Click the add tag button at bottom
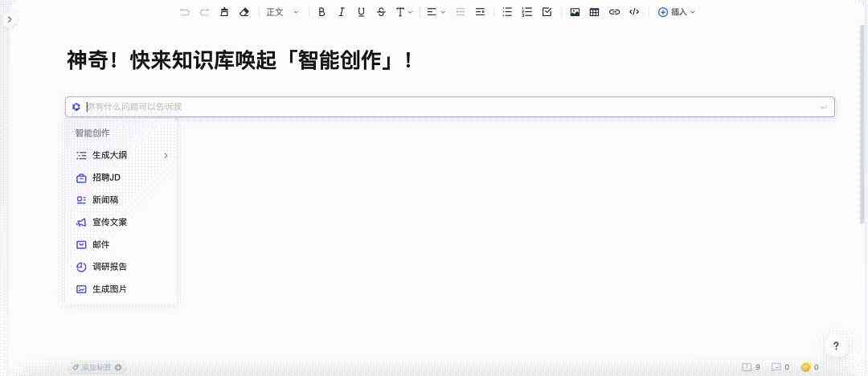This screenshot has width=868, height=376. point(96,366)
